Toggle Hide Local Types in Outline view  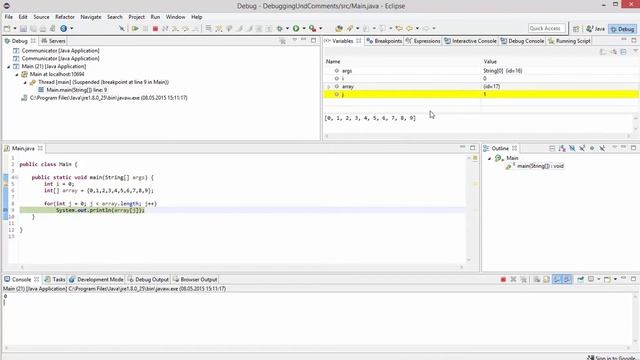(602, 148)
